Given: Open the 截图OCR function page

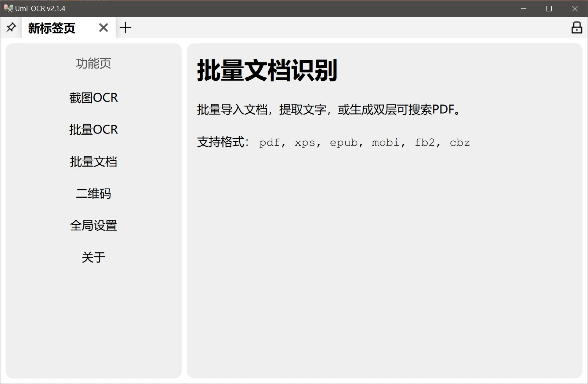Looking at the screenshot, I should pos(94,98).
